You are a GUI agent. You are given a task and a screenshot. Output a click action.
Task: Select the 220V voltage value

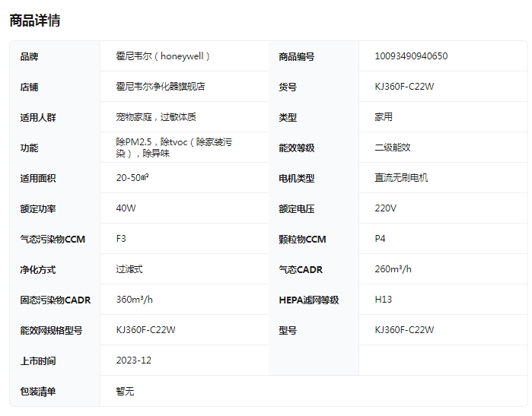(x=385, y=208)
